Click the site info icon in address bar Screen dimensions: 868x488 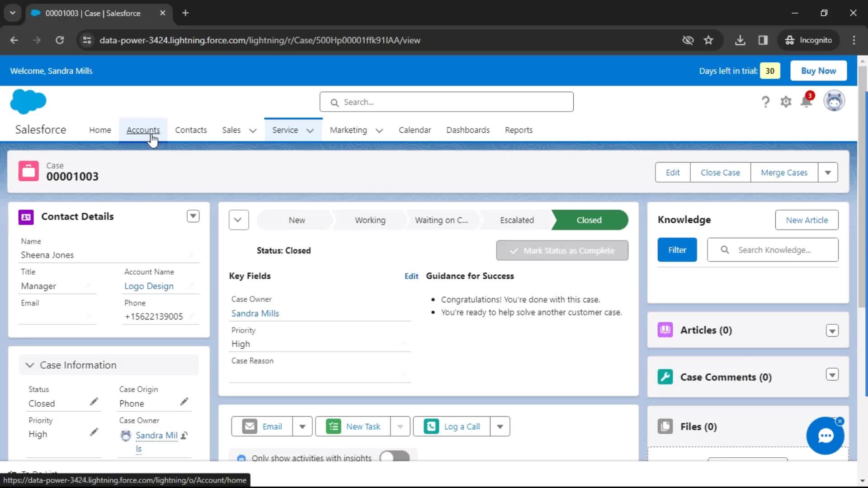[87, 40]
